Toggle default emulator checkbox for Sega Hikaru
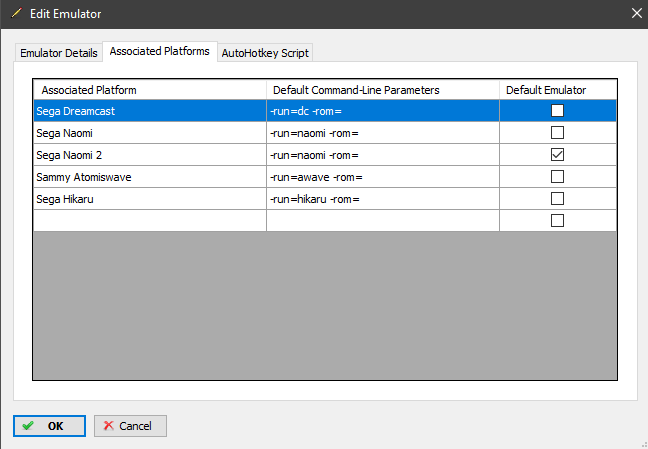Image resolution: width=648 pixels, height=449 pixels. (x=557, y=198)
